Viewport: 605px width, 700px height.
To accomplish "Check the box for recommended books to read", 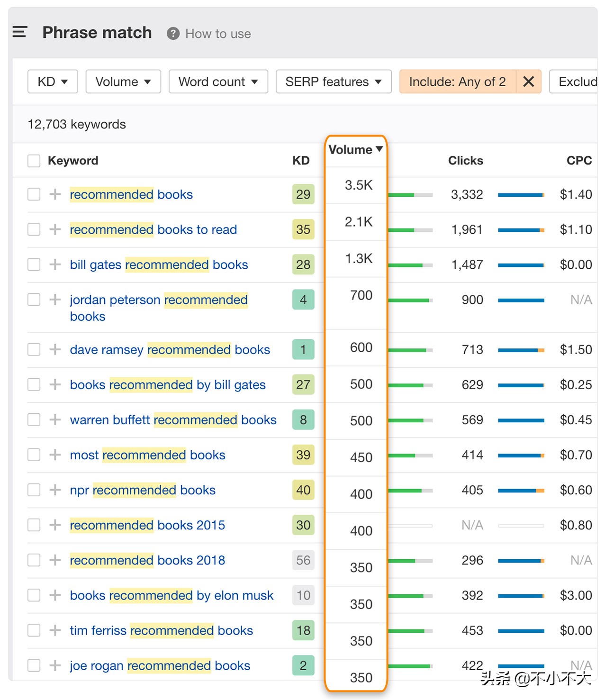I will pyautogui.click(x=34, y=229).
